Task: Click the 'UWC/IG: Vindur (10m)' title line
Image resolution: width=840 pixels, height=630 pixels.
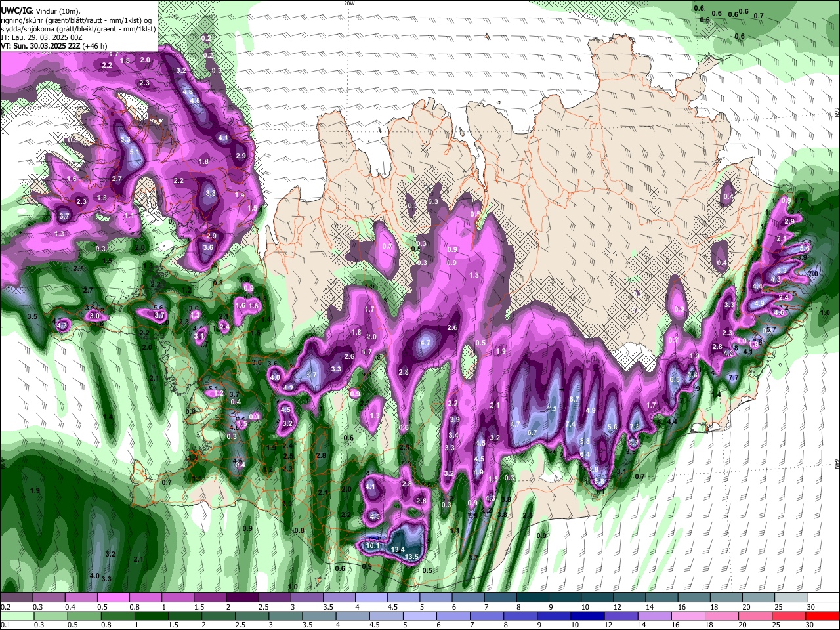Action: tap(40, 10)
